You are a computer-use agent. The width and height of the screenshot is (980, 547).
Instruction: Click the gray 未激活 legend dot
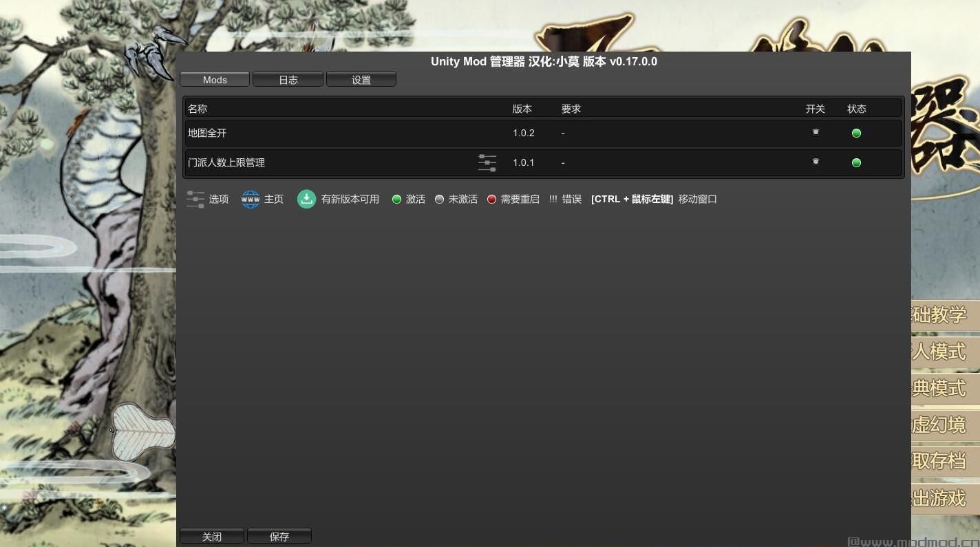point(439,200)
